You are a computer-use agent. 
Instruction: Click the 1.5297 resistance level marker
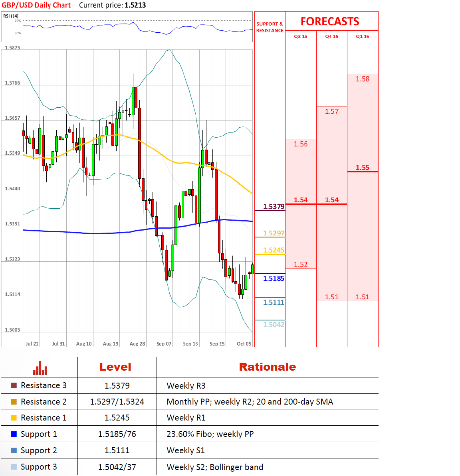coord(274,233)
